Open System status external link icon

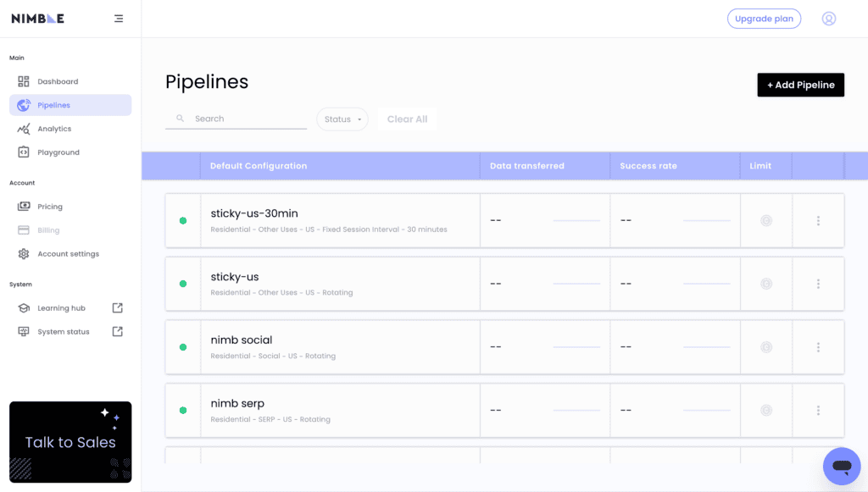coord(117,332)
